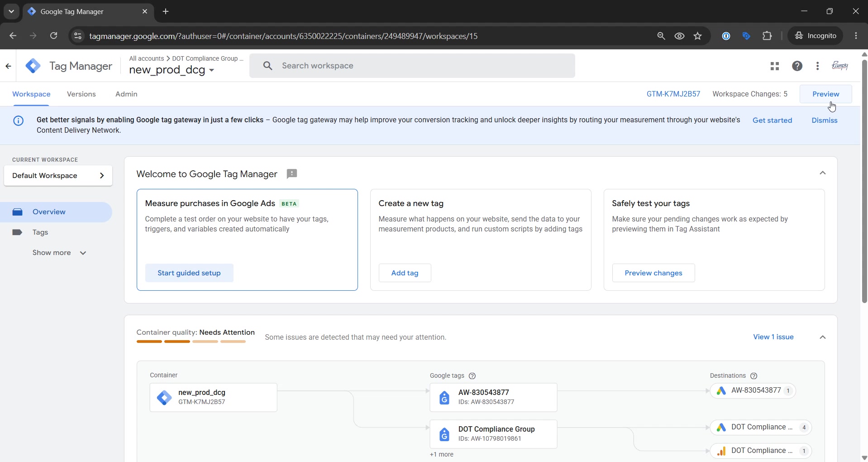Click the feedback icon beside Welcome heading
The width and height of the screenshot is (868, 462).
292,174
